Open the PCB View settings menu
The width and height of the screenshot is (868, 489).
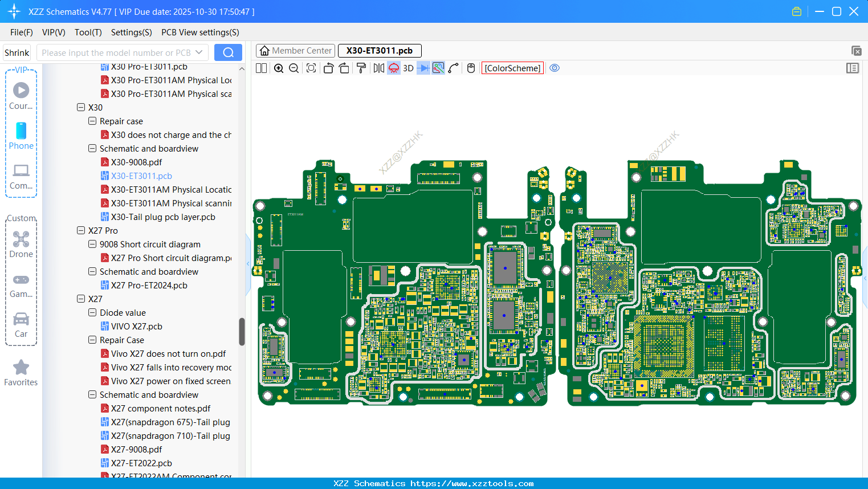pos(200,32)
